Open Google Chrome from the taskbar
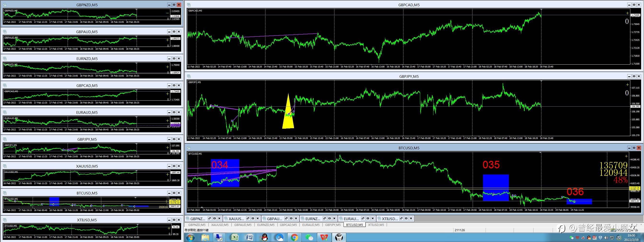Viewport: 644px width, 242px height. pos(294,237)
